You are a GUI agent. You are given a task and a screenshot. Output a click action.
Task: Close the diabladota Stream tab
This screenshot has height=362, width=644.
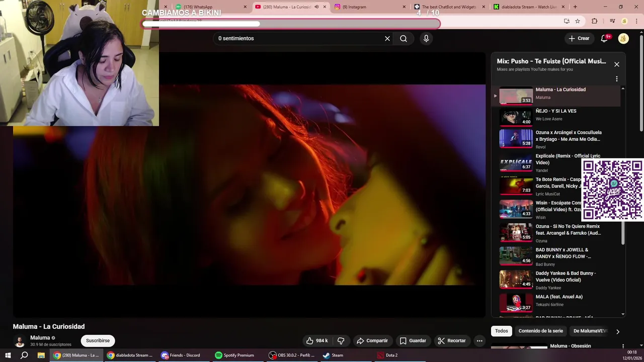coord(563,7)
